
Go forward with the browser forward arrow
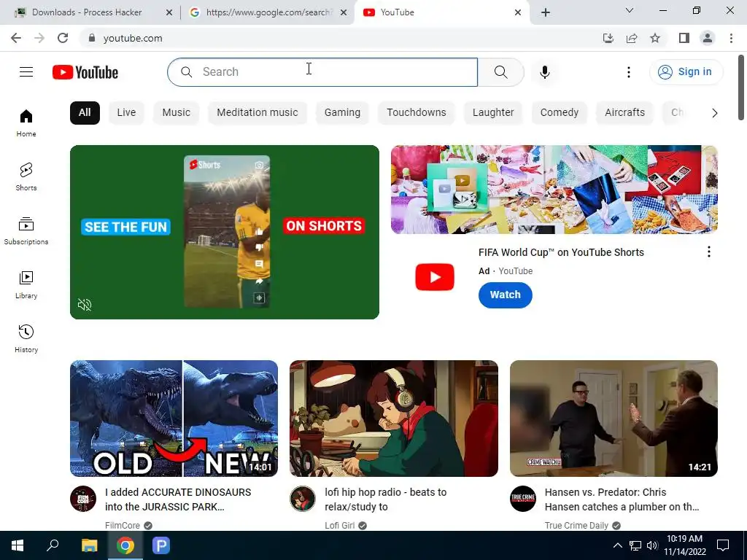coord(39,38)
